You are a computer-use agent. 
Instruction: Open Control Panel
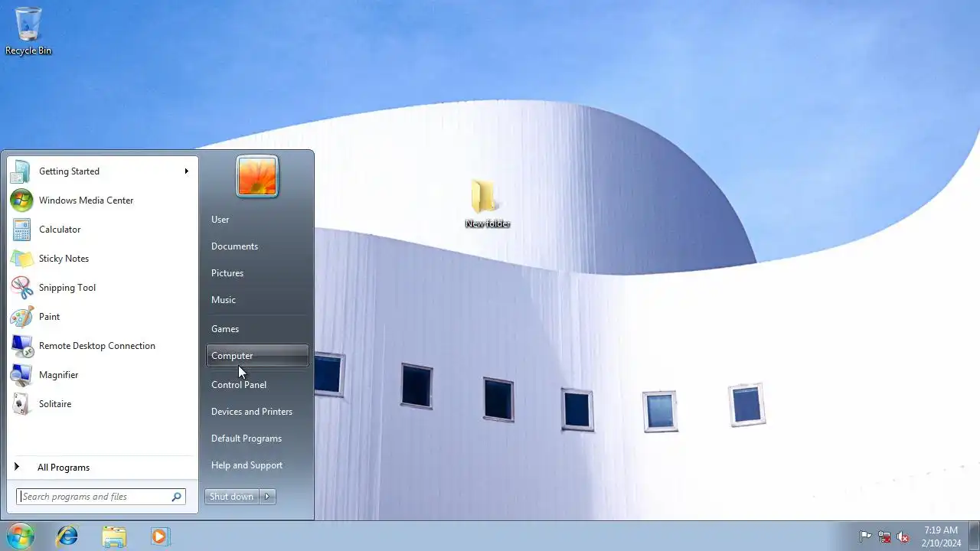258,385
